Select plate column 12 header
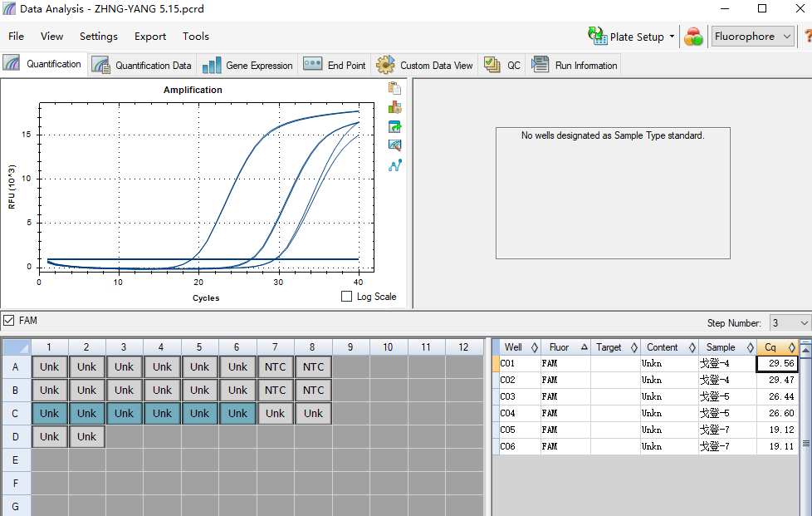The image size is (812, 516). (463, 347)
